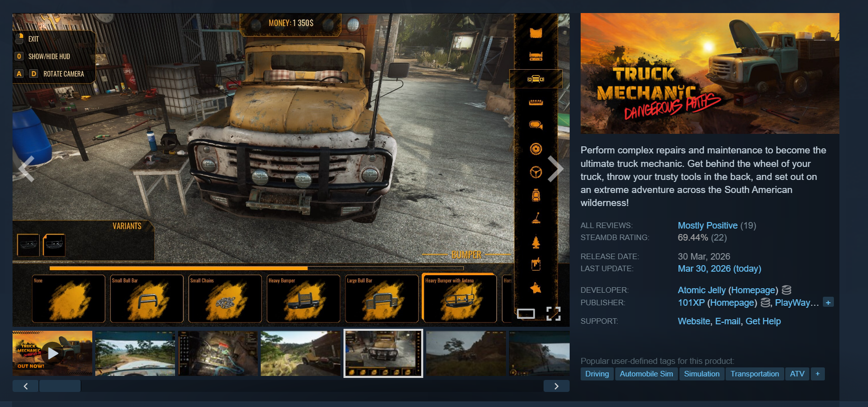The width and height of the screenshot is (868, 407).
Task: Click the right arrow of the thumbnail strip
Action: (556, 386)
